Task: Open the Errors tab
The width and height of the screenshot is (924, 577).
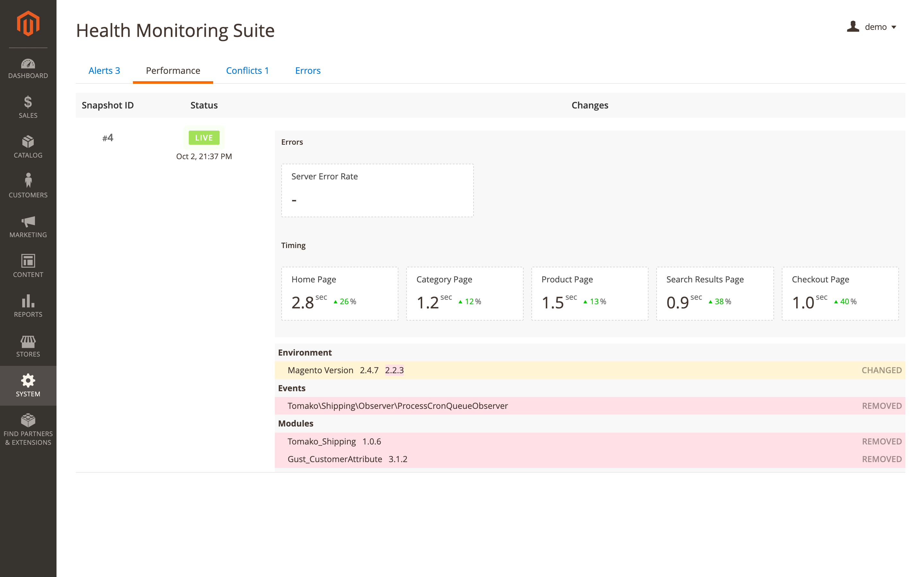Action: coord(308,71)
